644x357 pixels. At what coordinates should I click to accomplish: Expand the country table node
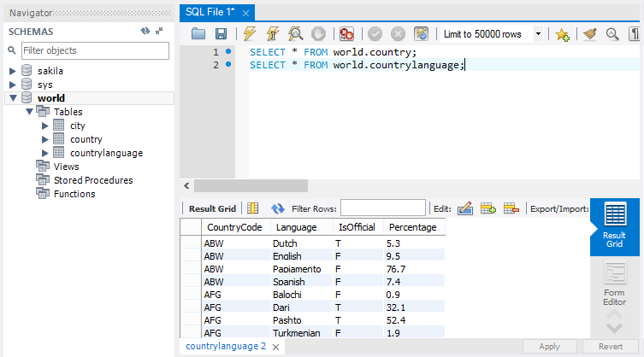(x=45, y=139)
